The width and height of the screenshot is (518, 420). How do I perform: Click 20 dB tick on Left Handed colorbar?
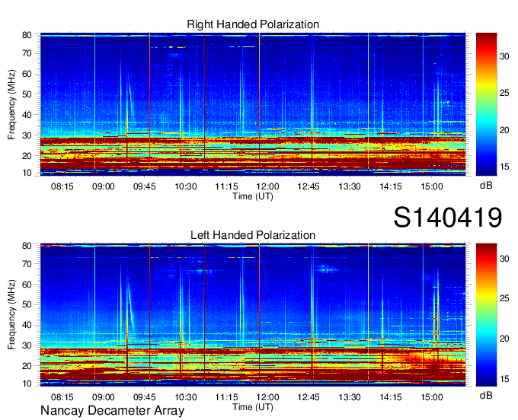(504, 339)
